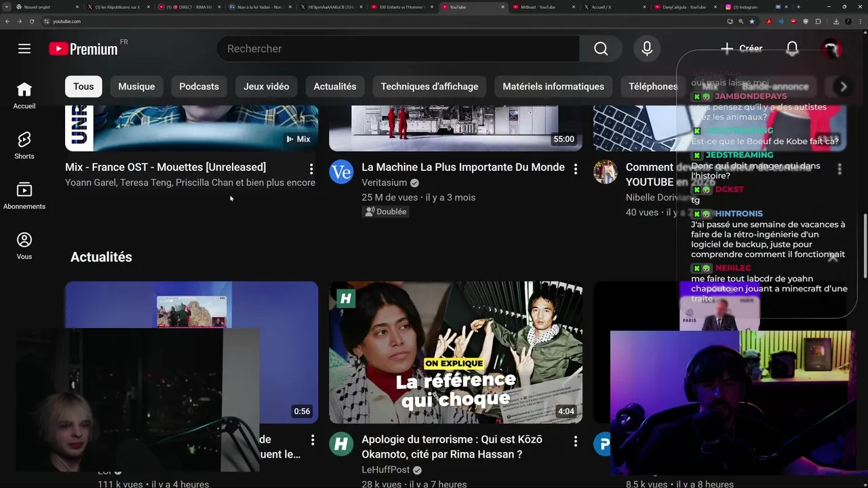Open the tab search dropdown arrow

[x=7, y=7]
